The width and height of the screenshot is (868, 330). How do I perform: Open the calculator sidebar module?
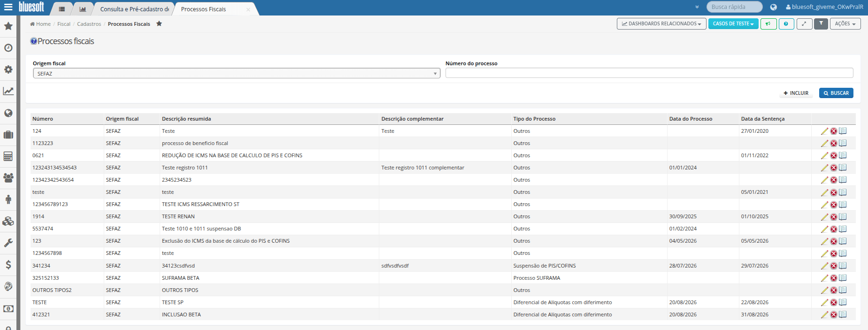click(8, 156)
